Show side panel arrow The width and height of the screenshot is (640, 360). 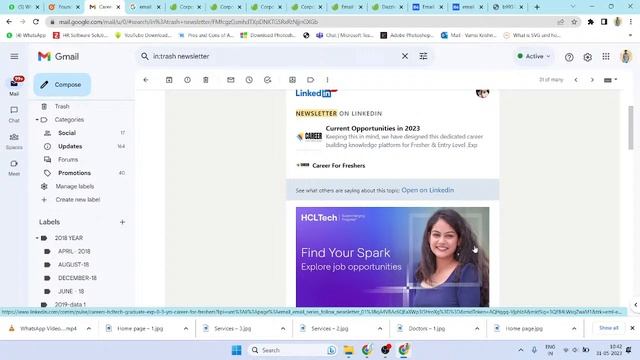(x=636, y=304)
